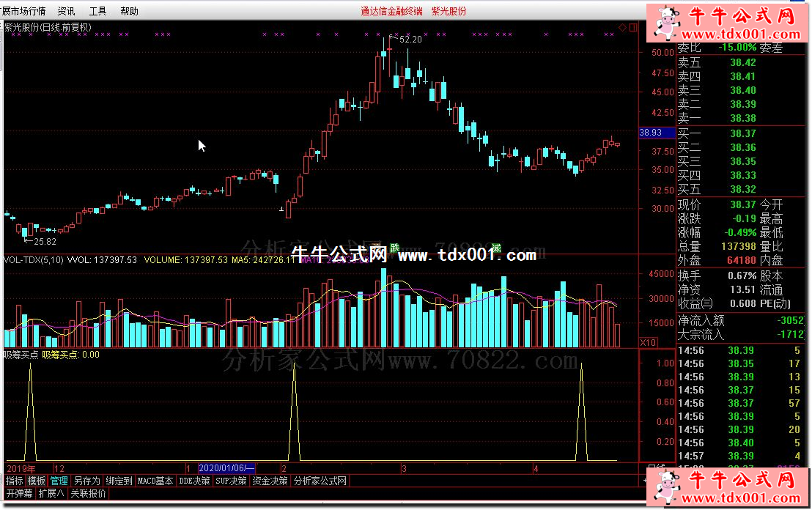Switch to the SUP决策 template tab
Screen dimensions: 812x510
click(x=231, y=481)
